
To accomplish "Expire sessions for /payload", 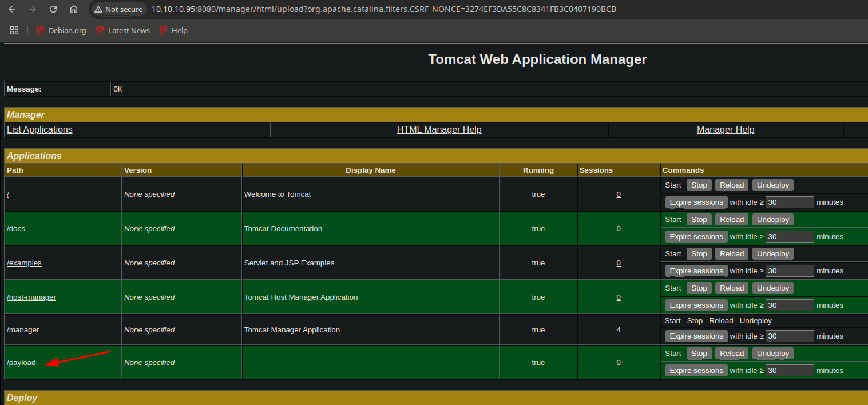I will point(696,370).
